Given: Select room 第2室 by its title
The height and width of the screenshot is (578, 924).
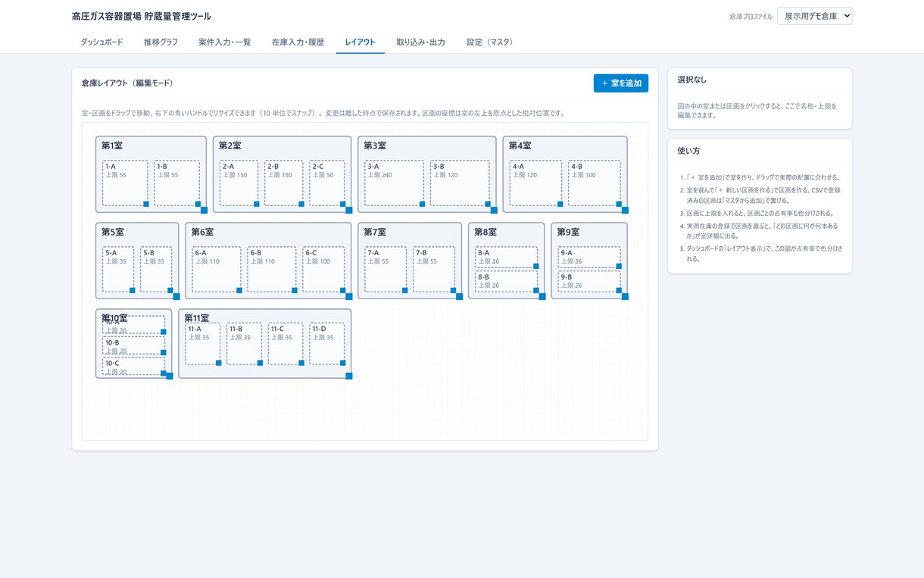Looking at the screenshot, I should (230, 145).
